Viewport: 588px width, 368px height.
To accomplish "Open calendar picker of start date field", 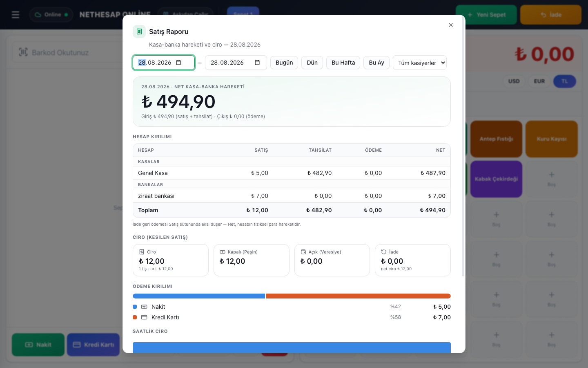I will coord(178,63).
